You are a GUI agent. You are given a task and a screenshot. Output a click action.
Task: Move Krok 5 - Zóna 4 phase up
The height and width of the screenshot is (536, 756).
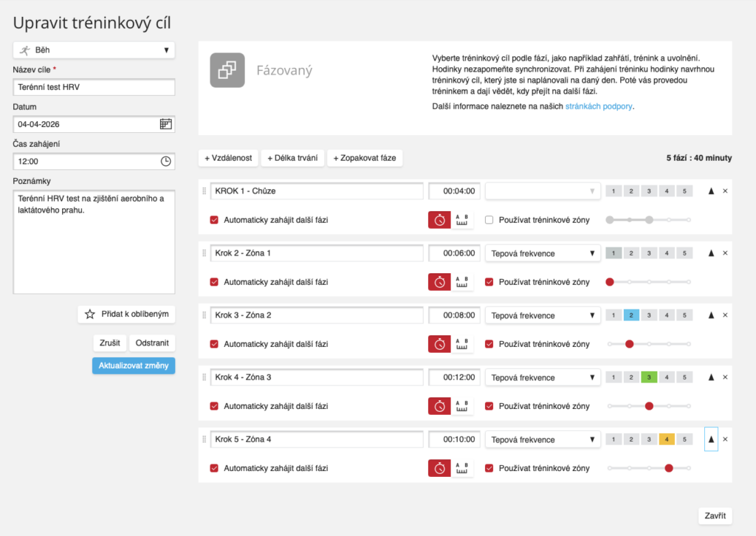point(711,439)
